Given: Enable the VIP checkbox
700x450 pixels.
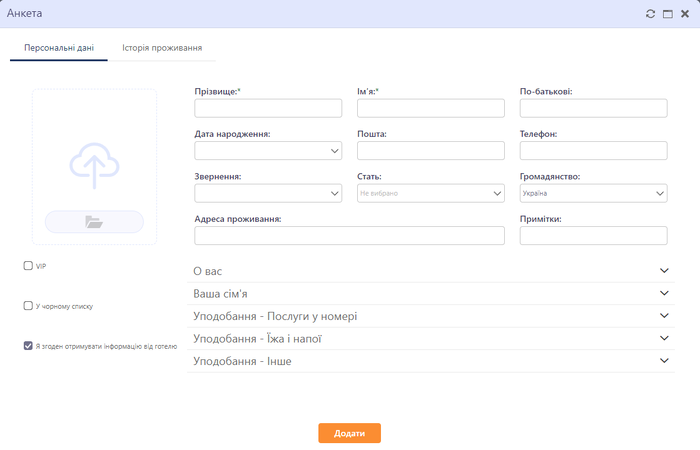Looking at the screenshot, I should click(28, 266).
